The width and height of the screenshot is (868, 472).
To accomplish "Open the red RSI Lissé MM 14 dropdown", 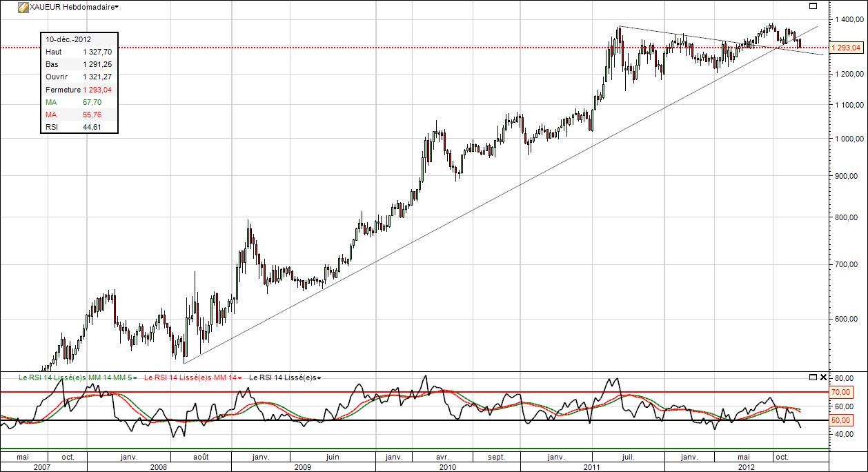I will click(x=239, y=378).
